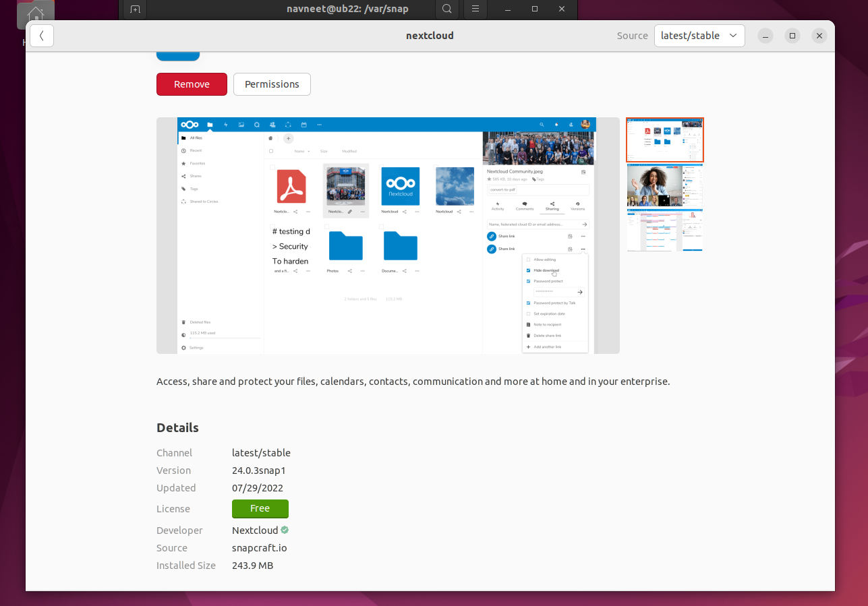Open the latest/stable Source channel dropdown
The image size is (868, 606).
699,35
